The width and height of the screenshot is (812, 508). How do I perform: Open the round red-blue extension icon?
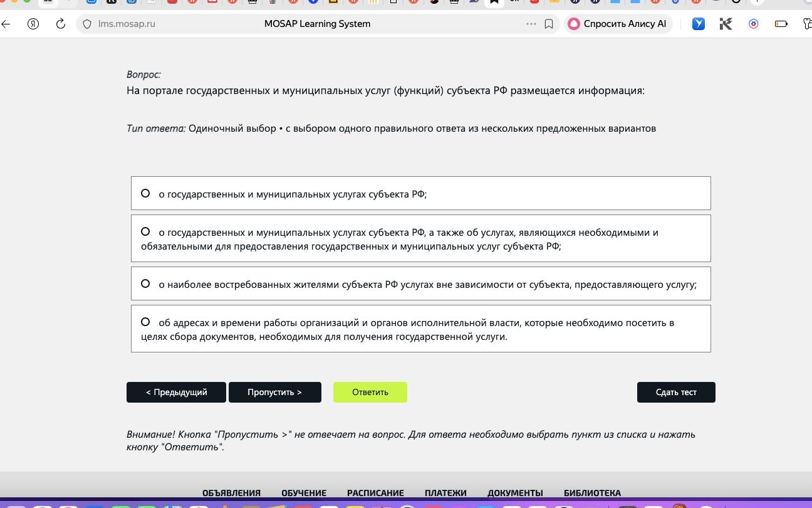tap(754, 24)
